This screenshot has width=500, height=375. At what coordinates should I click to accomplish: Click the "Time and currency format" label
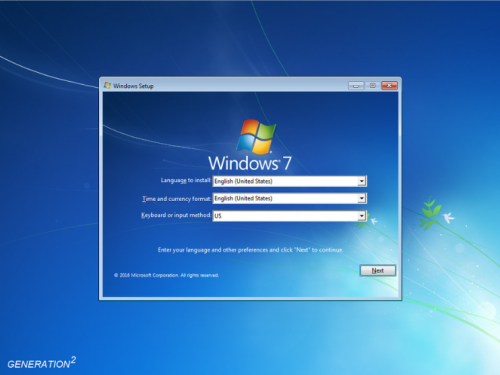tap(177, 199)
